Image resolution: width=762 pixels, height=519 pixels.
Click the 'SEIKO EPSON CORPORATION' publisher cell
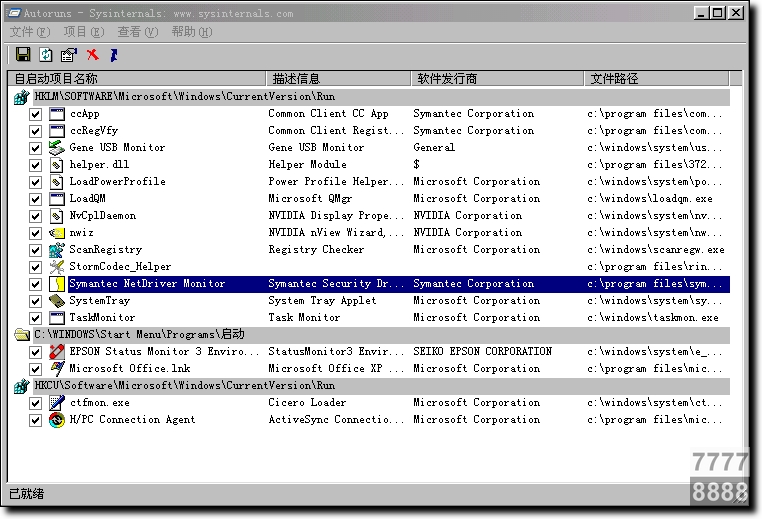pyautogui.click(x=483, y=351)
